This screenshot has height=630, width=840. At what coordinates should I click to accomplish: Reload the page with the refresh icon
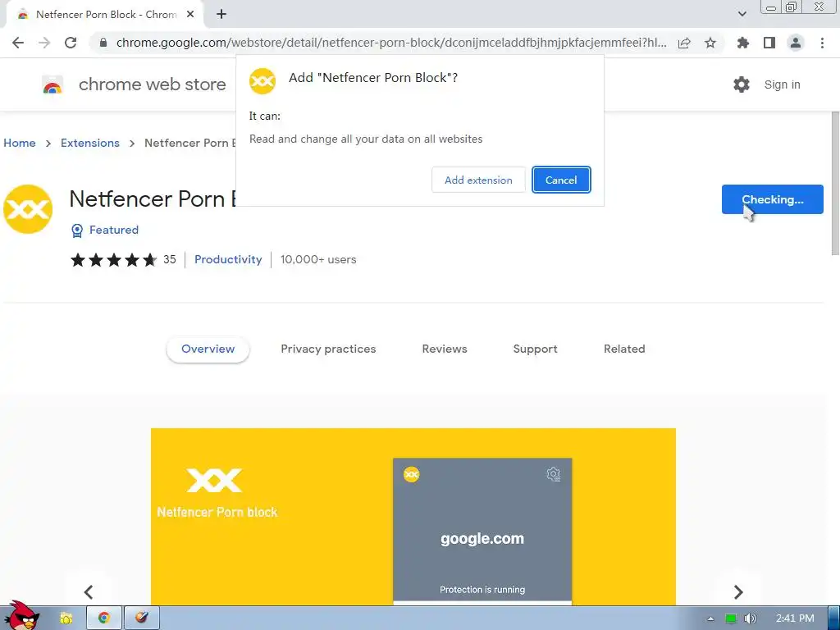[x=71, y=43]
